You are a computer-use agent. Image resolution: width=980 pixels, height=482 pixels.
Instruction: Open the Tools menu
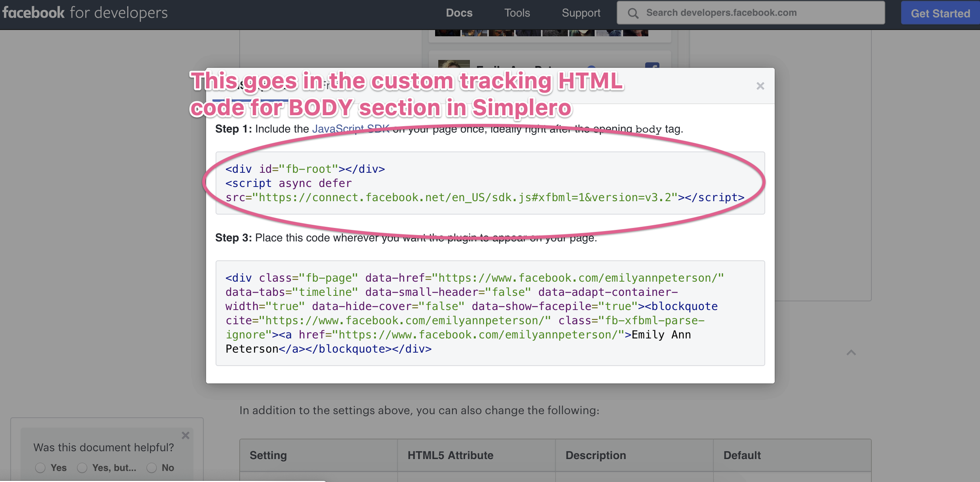[x=517, y=13]
